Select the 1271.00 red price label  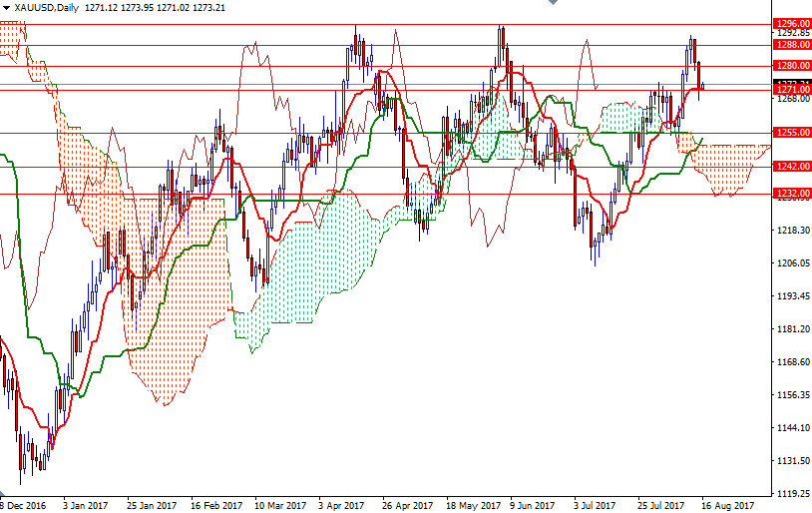click(x=791, y=90)
